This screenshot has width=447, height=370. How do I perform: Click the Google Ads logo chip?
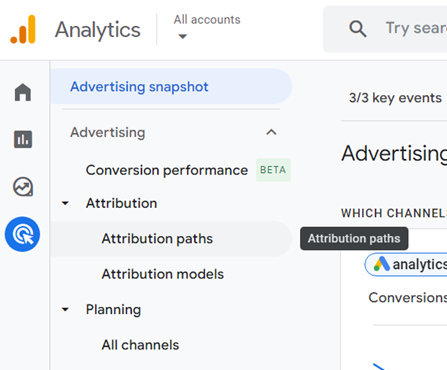[406, 264]
